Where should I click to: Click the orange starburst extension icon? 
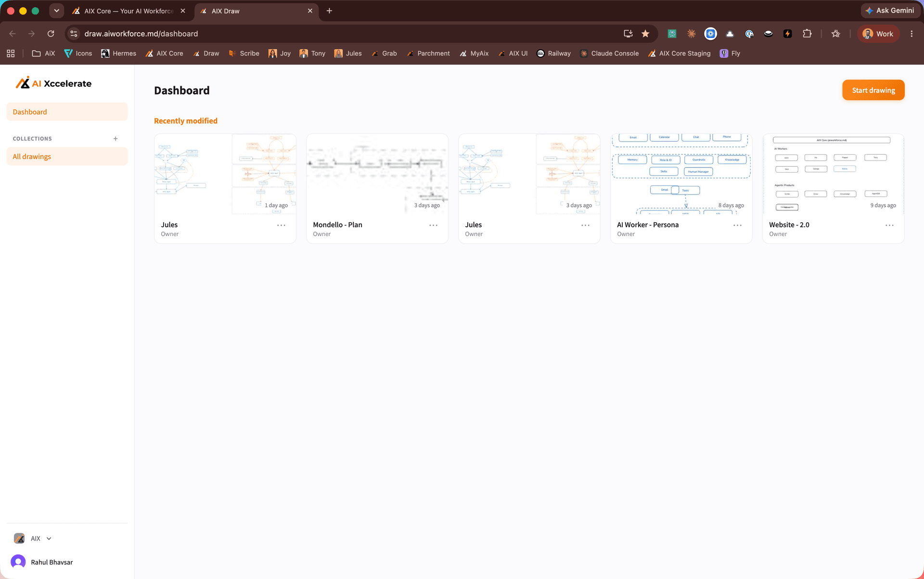point(691,34)
